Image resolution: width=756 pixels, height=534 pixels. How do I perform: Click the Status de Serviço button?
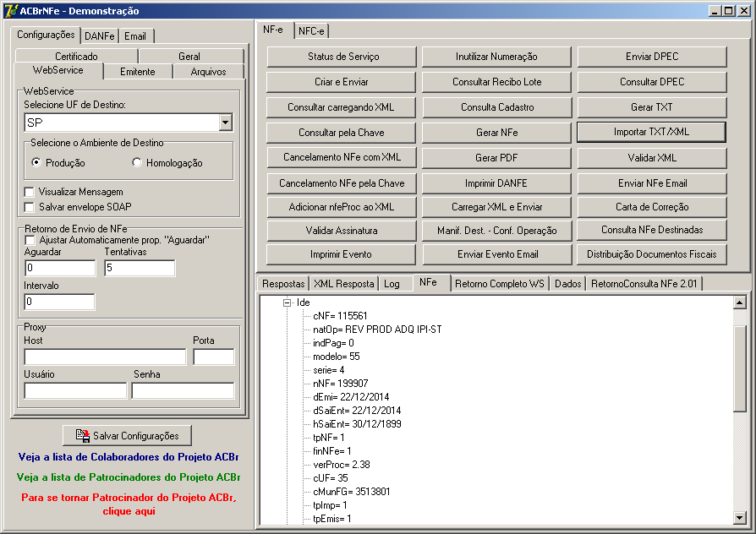(x=342, y=57)
